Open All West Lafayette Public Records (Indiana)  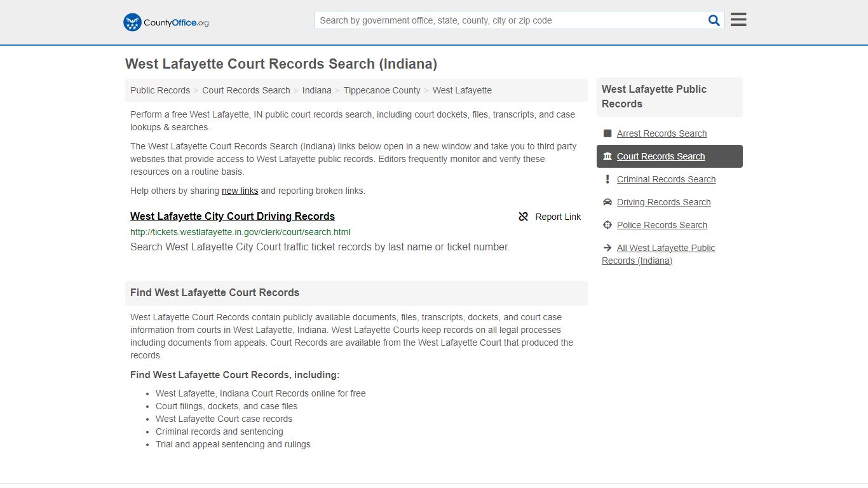(658, 254)
